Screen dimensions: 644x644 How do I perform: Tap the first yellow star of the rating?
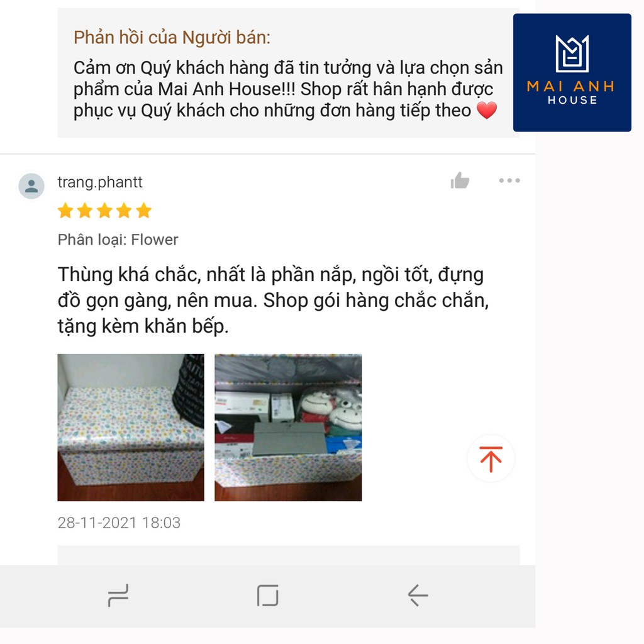tap(65, 211)
